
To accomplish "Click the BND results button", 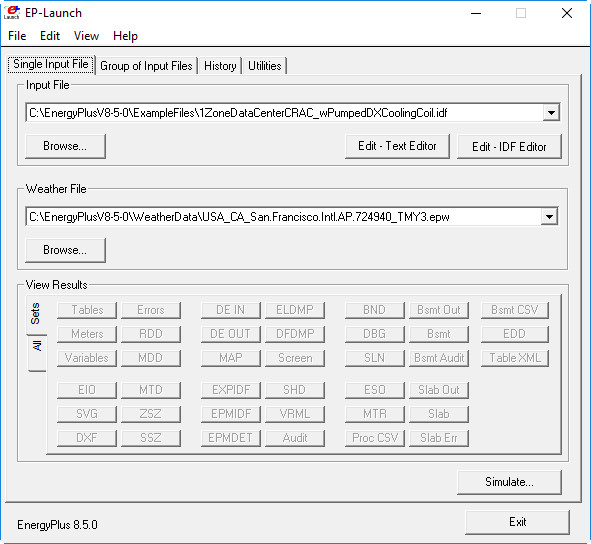I will (x=375, y=310).
